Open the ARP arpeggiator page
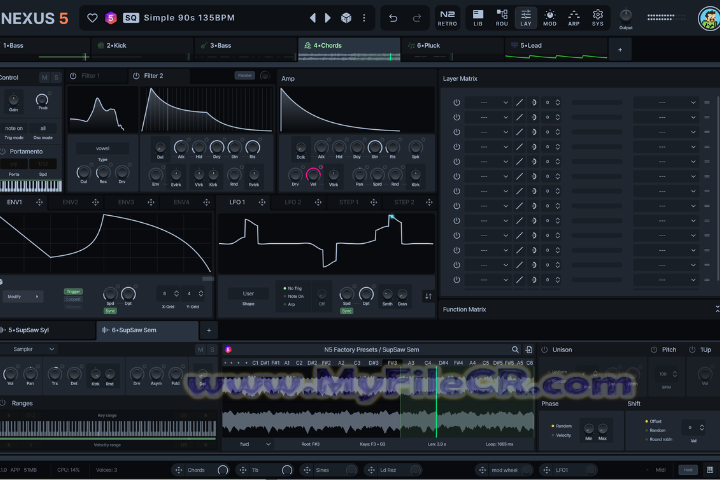Image resolution: width=720 pixels, height=480 pixels. point(574,18)
